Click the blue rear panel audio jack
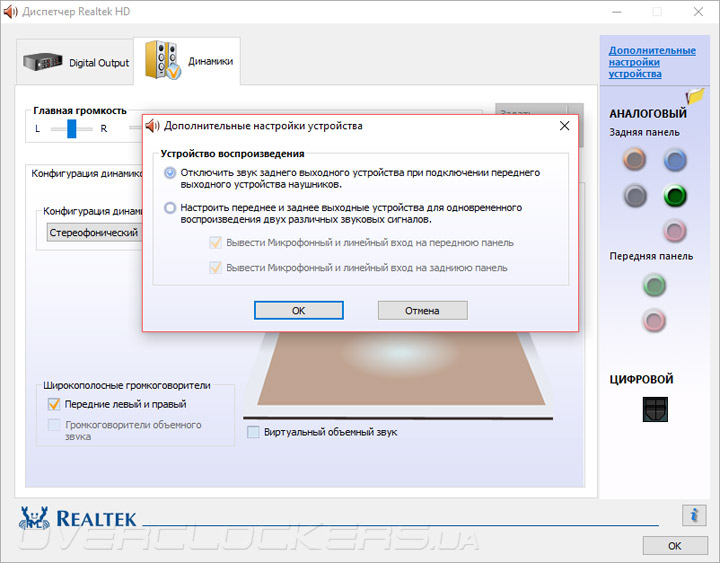 pyautogui.click(x=675, y=160)
